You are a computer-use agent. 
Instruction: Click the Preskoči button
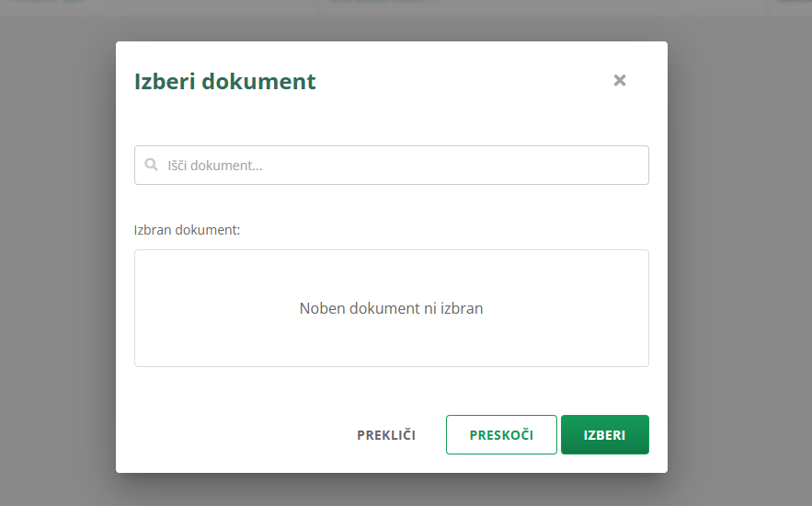(501, 435)
